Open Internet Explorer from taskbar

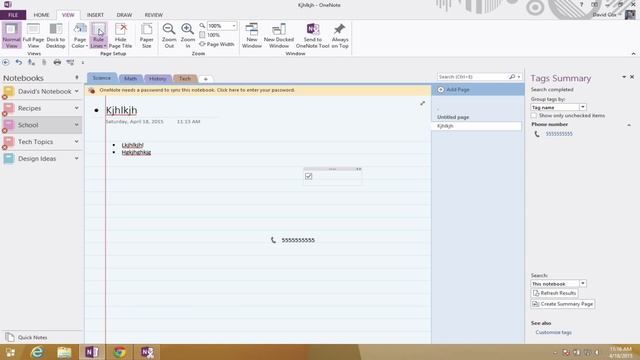coord(37,352)
